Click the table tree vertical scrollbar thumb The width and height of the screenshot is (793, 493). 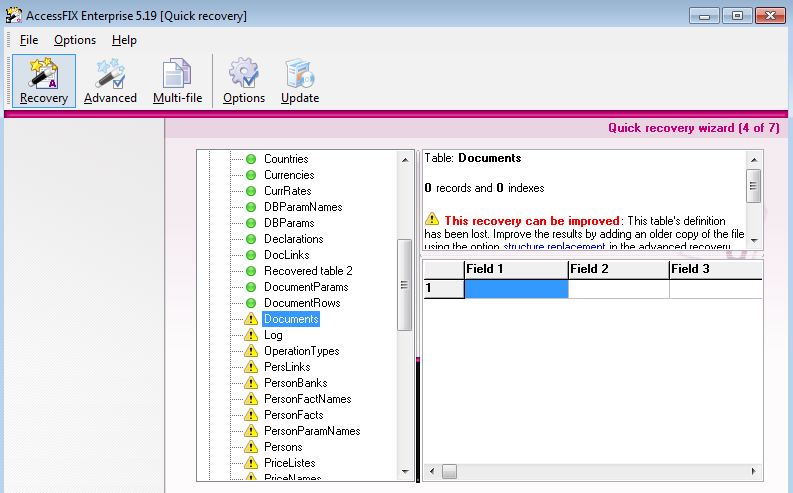click(405, 285)
